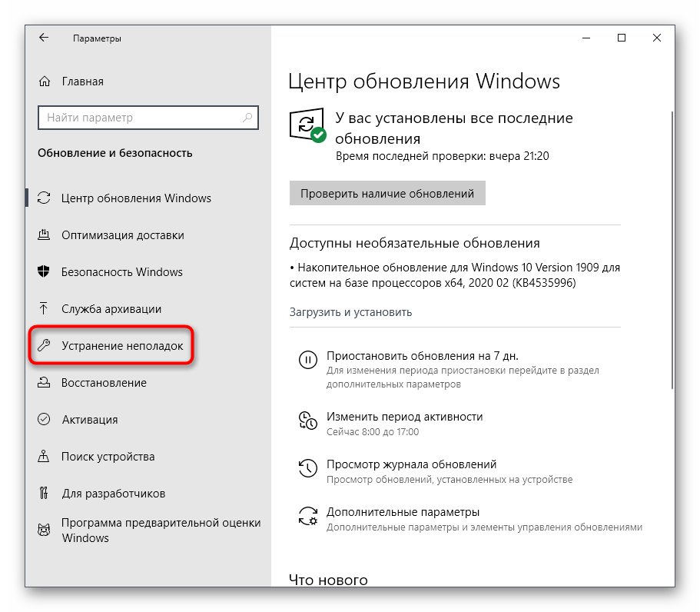Screen dimensions: 700x612
Task: Click the pause icon for Приостановить обновления
Action: click(x=307, y=360)
